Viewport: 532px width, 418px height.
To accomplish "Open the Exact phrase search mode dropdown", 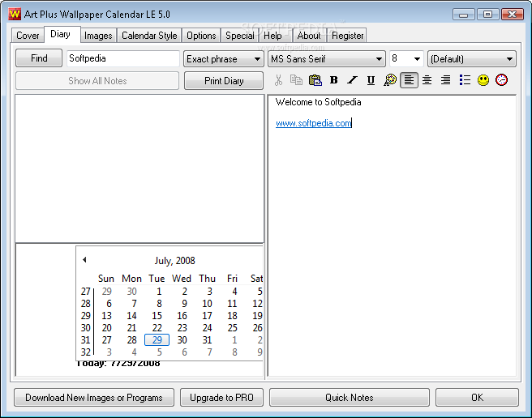I will (x=223, y=59).
